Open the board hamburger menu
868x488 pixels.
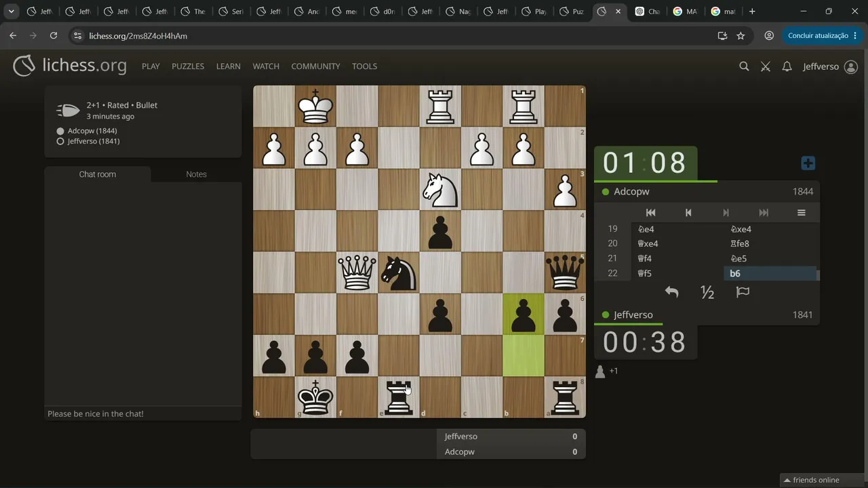tap(801, 213)
